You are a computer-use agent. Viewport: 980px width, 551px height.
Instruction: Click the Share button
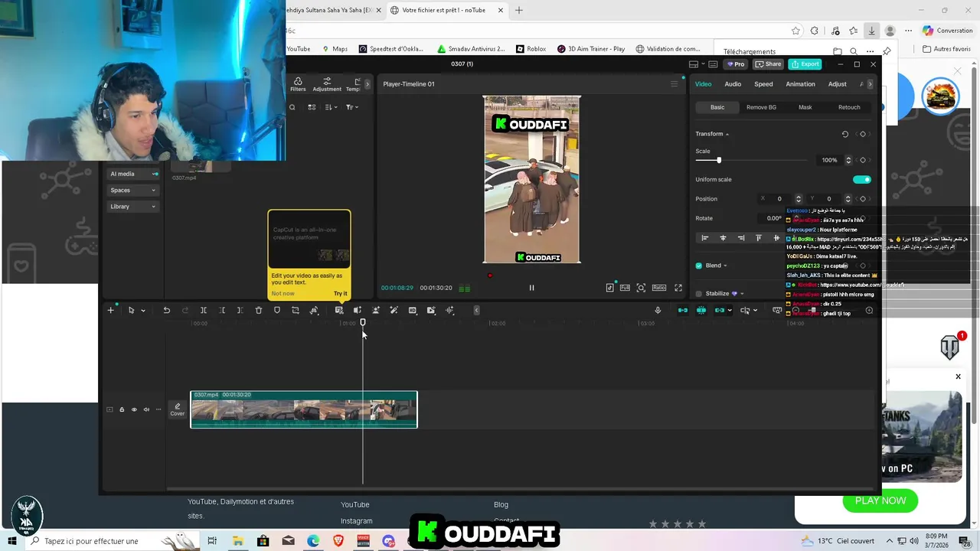click(768, 64)
